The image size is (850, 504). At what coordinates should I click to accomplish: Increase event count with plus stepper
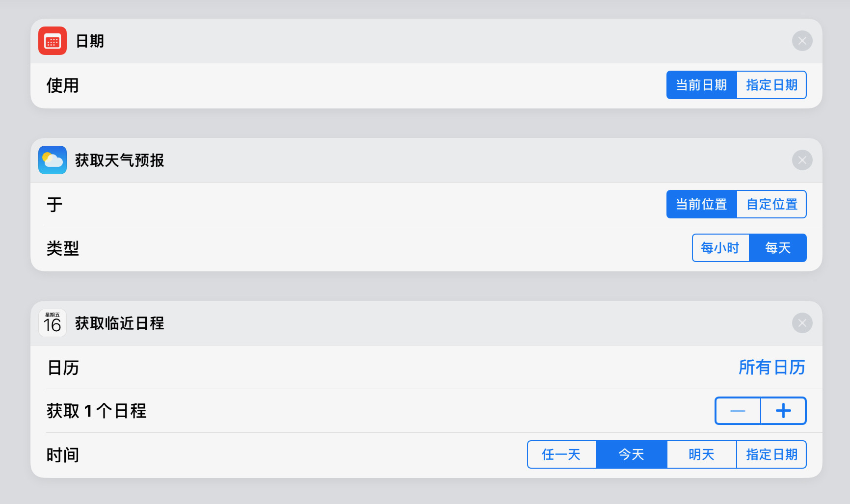click(783, 411)
